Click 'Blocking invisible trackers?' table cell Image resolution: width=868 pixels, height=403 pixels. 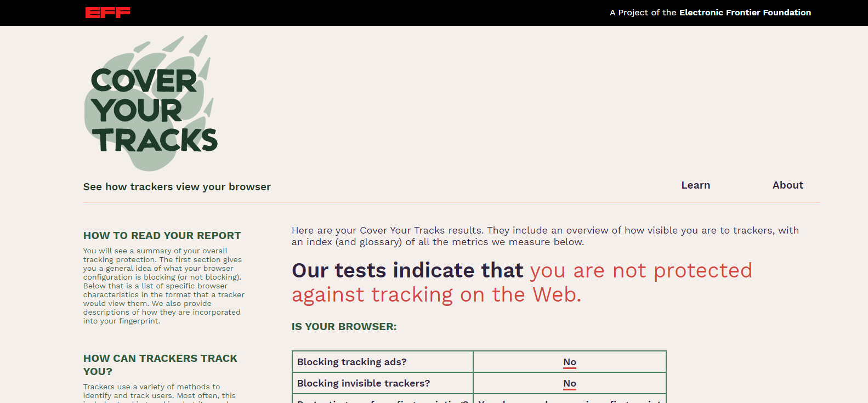(383, 383)
